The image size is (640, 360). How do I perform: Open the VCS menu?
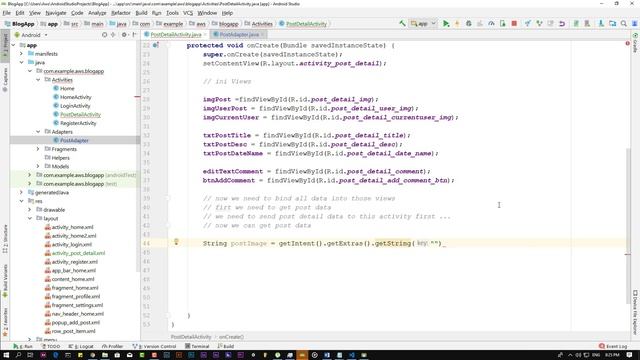[188, 13]
